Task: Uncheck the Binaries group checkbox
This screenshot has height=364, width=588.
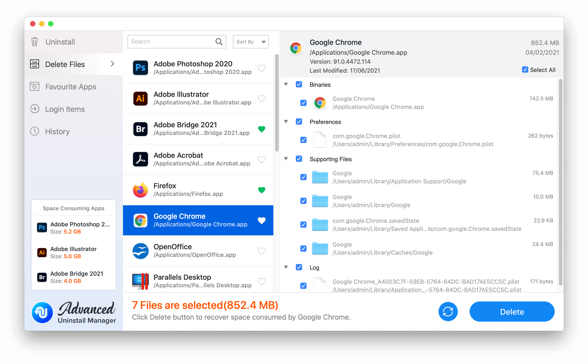Action: pos(299,84)
